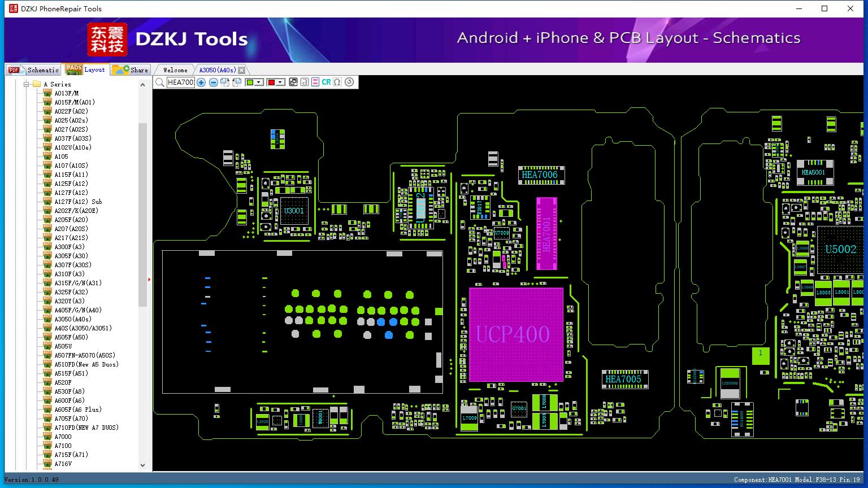The image size is (868, 488).
Task: Select A025(A02s) model
Action: click(71, 120)
